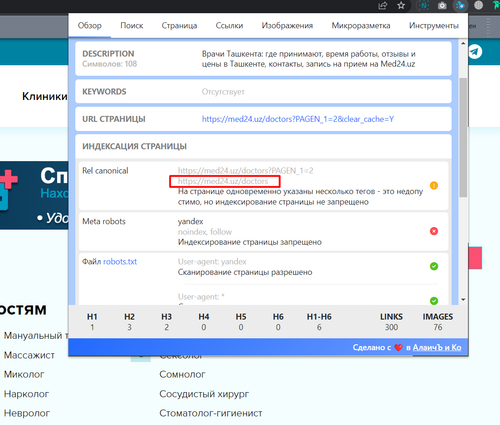The image size is (500, 425).
Task: Open the Сосудистый хирург link
Action: (204, 394)
